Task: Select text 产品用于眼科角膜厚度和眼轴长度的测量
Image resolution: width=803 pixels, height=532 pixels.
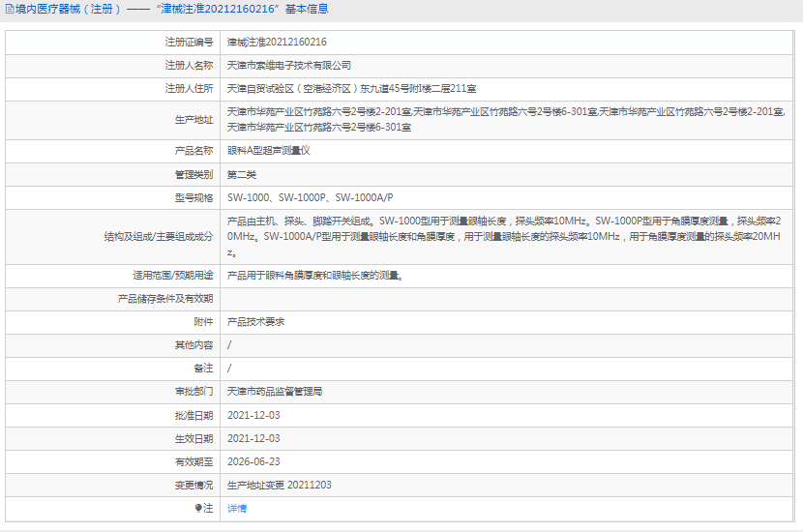Action: tap(315, 276)
